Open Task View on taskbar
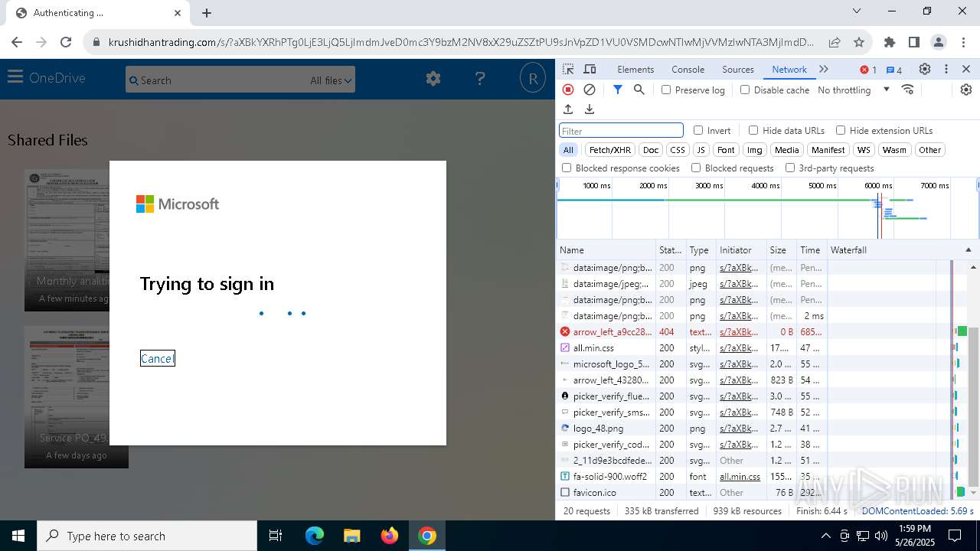Viewport: 980px width, 551px height. coord(276,536)
